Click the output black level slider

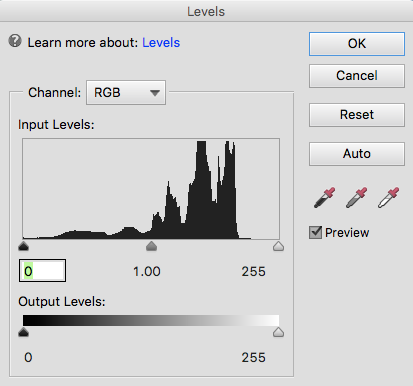point(23,332)
